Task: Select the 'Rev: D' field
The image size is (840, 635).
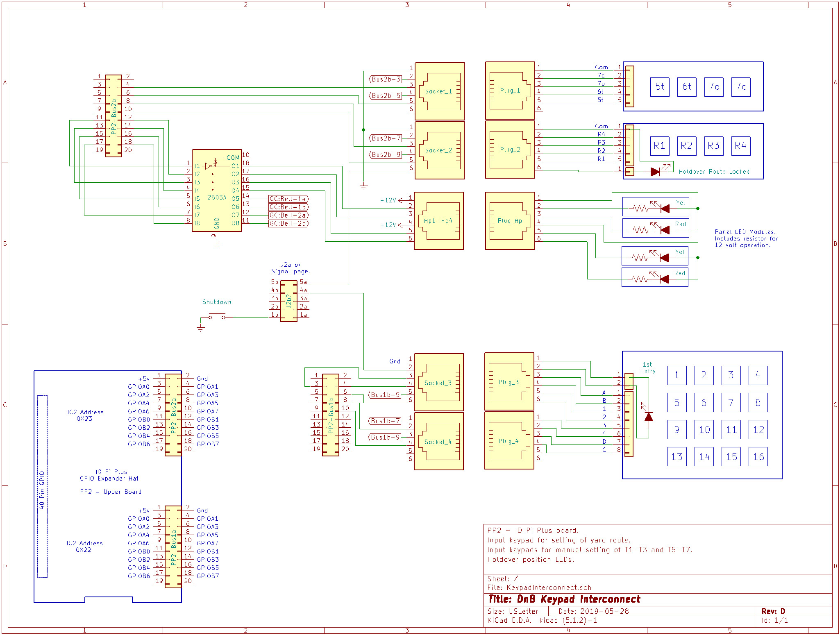Action: point(774,611)
